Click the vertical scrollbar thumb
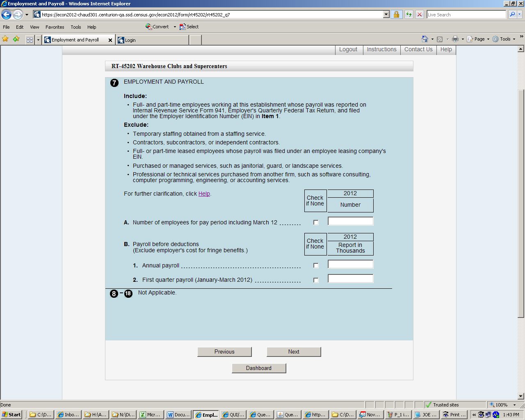The width and height of the screenshot is (525, 420). pyautogui.click(x=521, y=203)
